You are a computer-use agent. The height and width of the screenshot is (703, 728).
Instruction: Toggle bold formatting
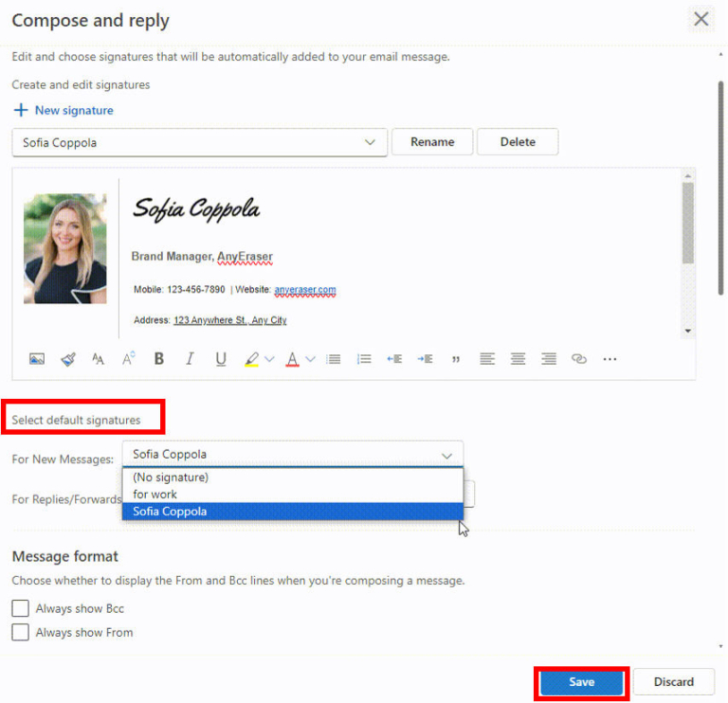click(159, 359)
